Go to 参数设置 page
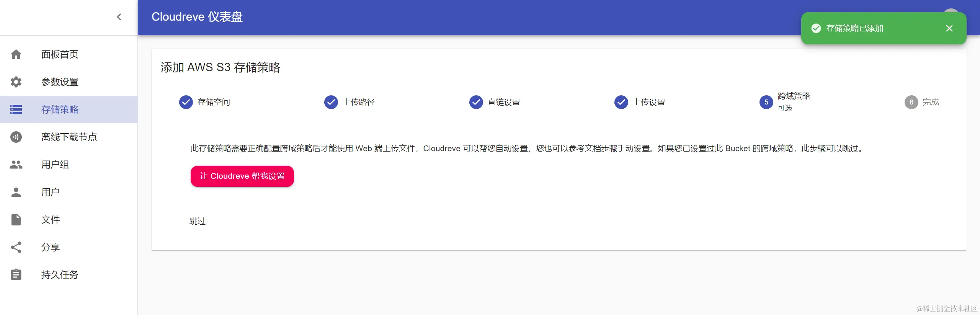Screen dimensions: 980x315 (x=69, y=82)
